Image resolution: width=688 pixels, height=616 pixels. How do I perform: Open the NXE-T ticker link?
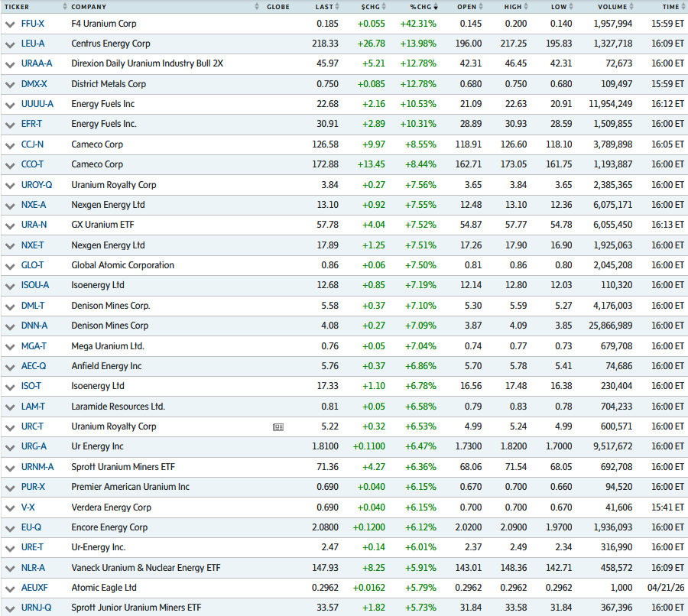coord(32,245)
